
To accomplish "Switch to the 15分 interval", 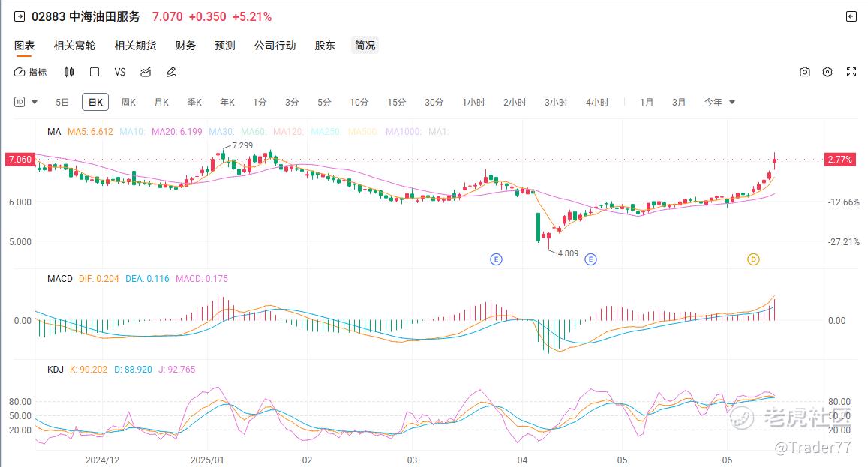I will pos(396,103).
